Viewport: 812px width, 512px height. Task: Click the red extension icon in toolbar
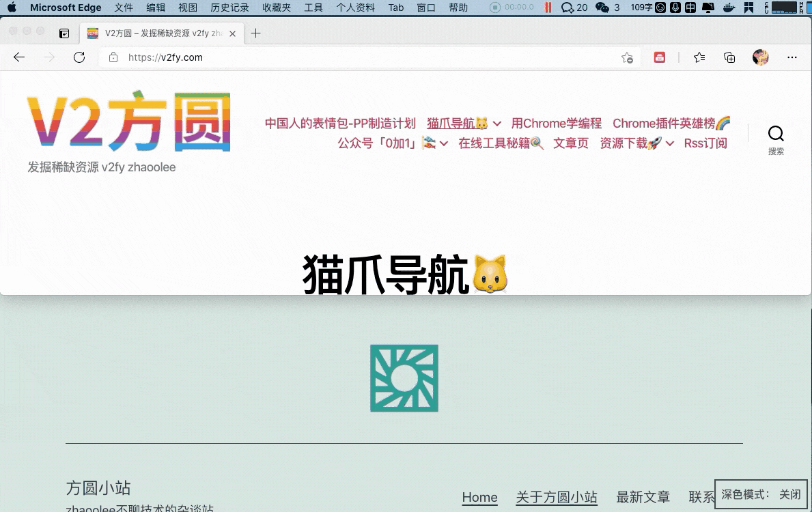coord(660,57)
